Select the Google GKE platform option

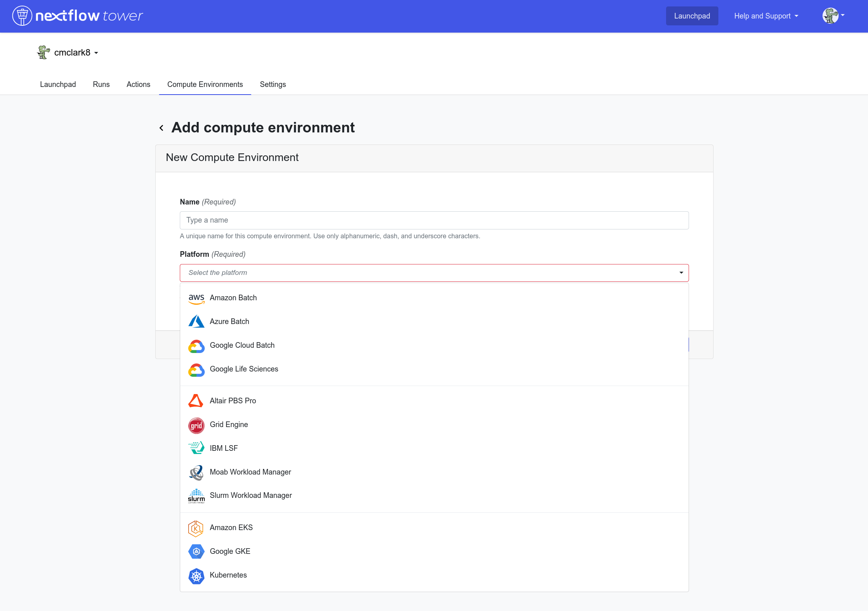[x=230, y=551]
